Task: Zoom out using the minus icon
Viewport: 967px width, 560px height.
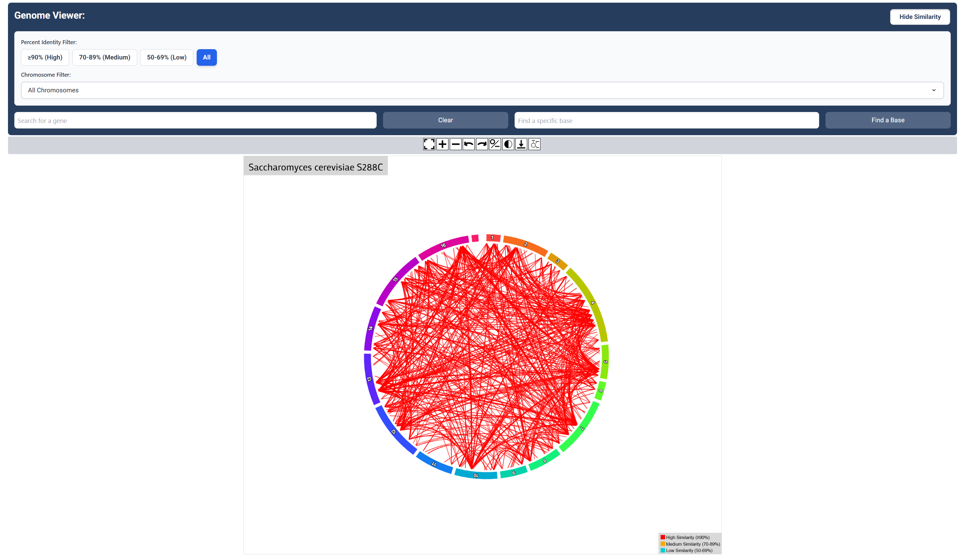Action: [x=455, y=144]
